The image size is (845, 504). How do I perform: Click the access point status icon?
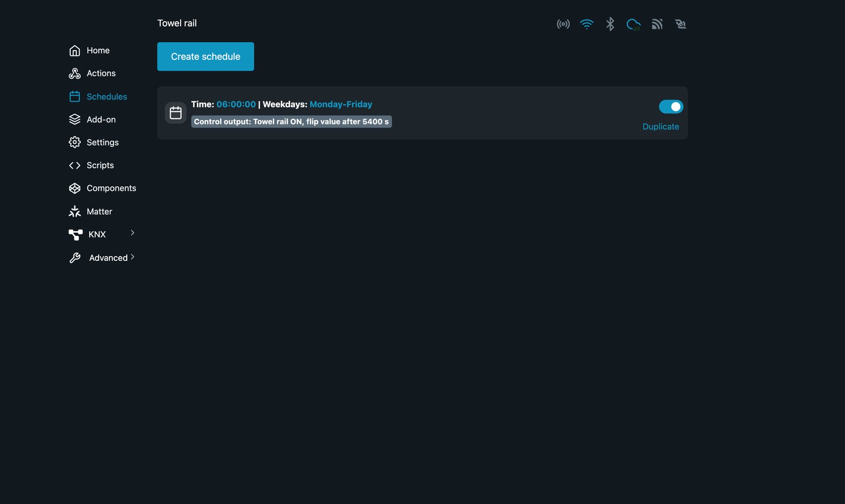[563, 24]
